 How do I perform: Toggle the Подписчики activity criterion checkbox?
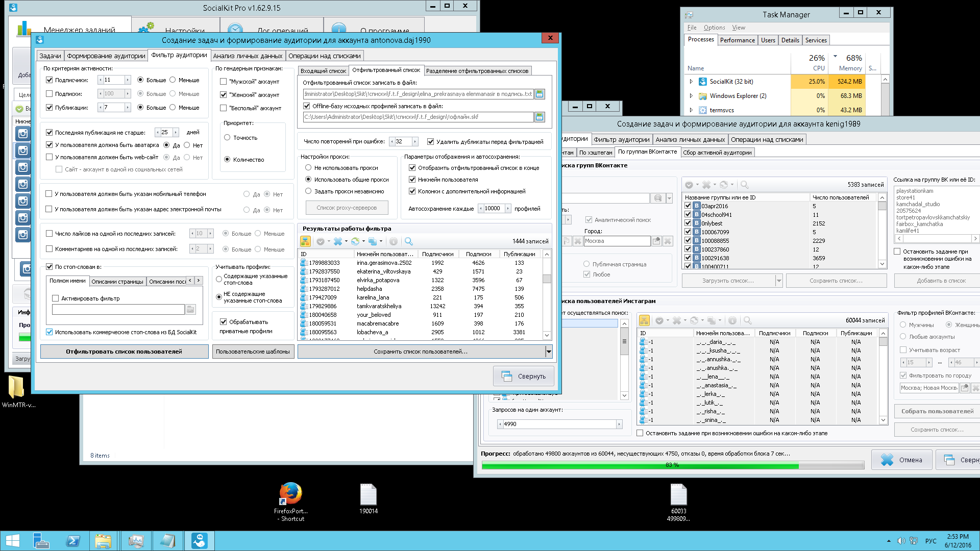click(50, 80)
